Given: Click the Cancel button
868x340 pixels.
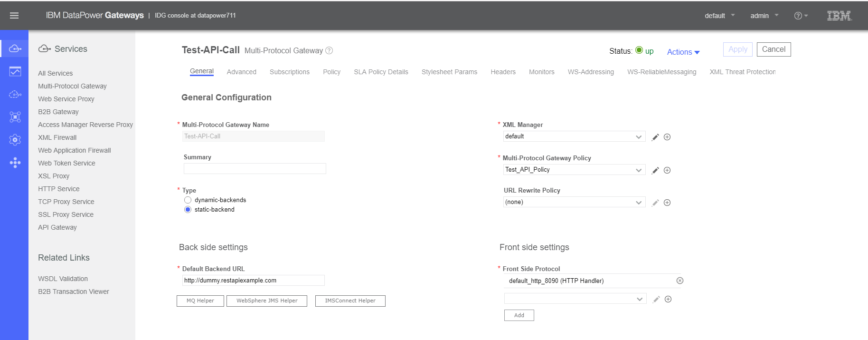Looking at the screenshot, I should 774,49.
